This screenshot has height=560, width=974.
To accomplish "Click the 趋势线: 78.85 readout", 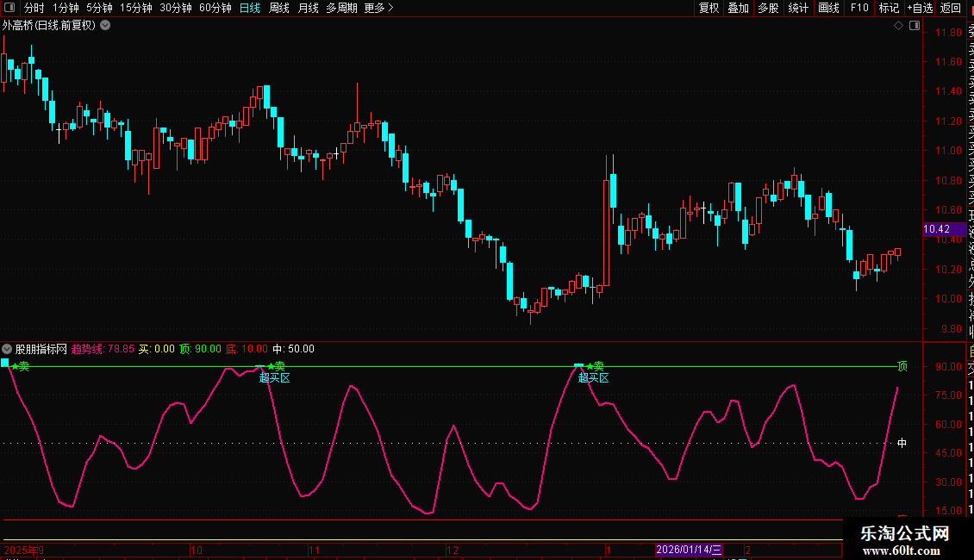I will click(103, 349).
